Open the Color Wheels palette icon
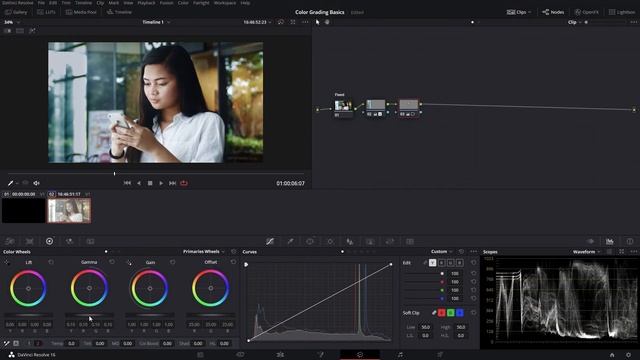 49,241
